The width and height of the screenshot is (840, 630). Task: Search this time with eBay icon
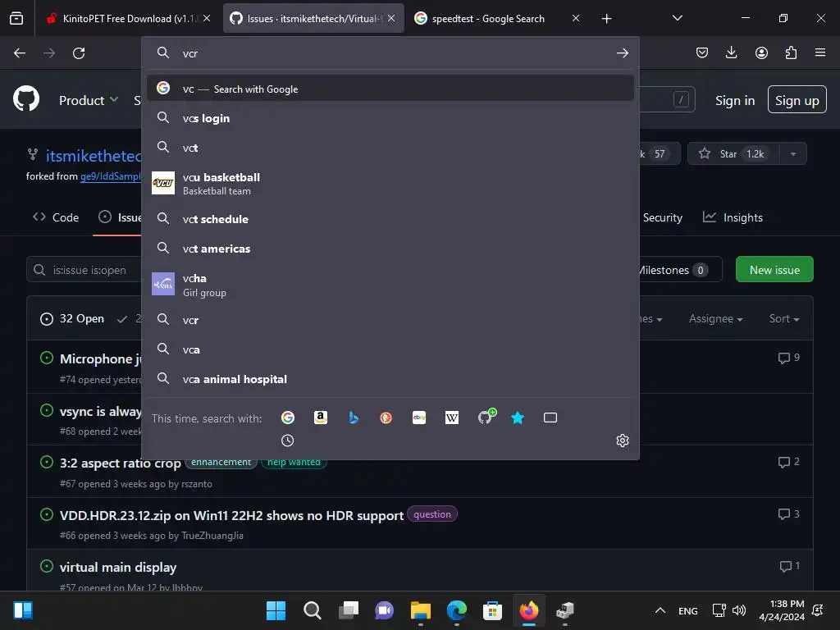[x=419, y=418]
